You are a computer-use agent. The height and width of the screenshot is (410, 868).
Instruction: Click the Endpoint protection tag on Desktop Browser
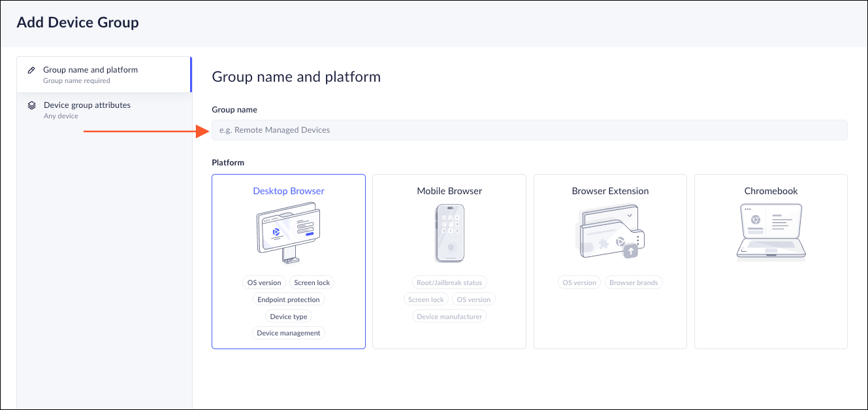click(289, 299)
